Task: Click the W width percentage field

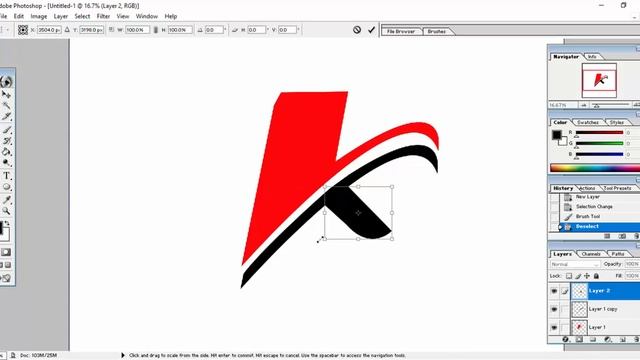Action: click(137, 30)
